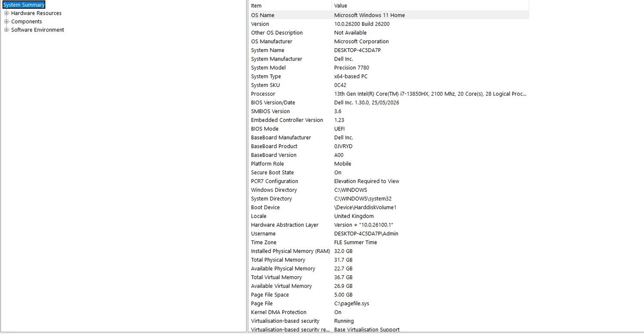This screenshot has height=334, width=644.
Task: Click the BaseBoard Version value 'A00'
Action: pyautogui.click(x=339, y=154)
